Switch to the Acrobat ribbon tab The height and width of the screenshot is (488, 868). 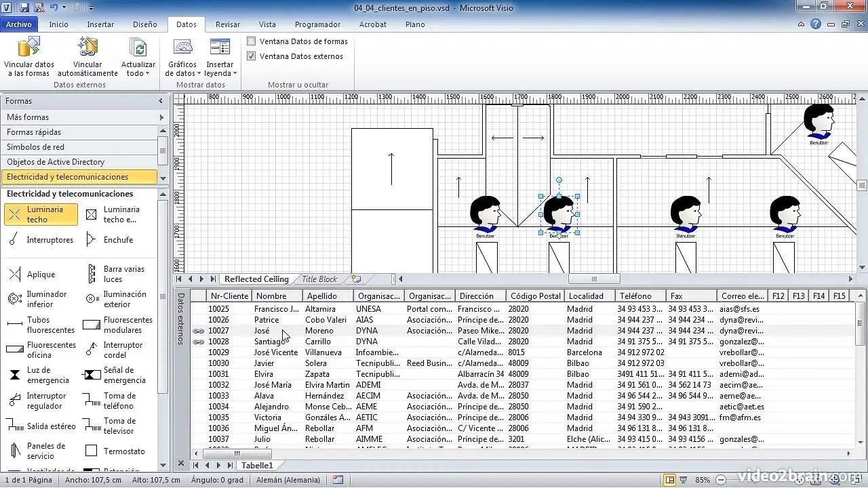(373, 24)
